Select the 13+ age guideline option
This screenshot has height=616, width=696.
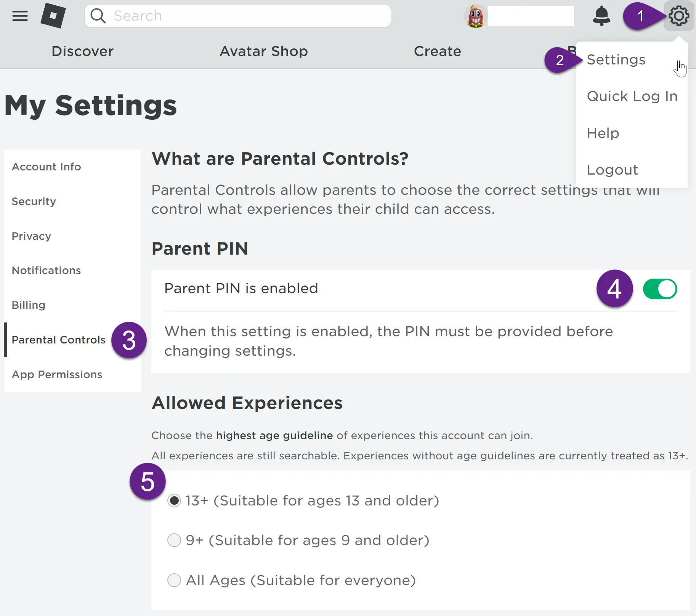point(174,500)
